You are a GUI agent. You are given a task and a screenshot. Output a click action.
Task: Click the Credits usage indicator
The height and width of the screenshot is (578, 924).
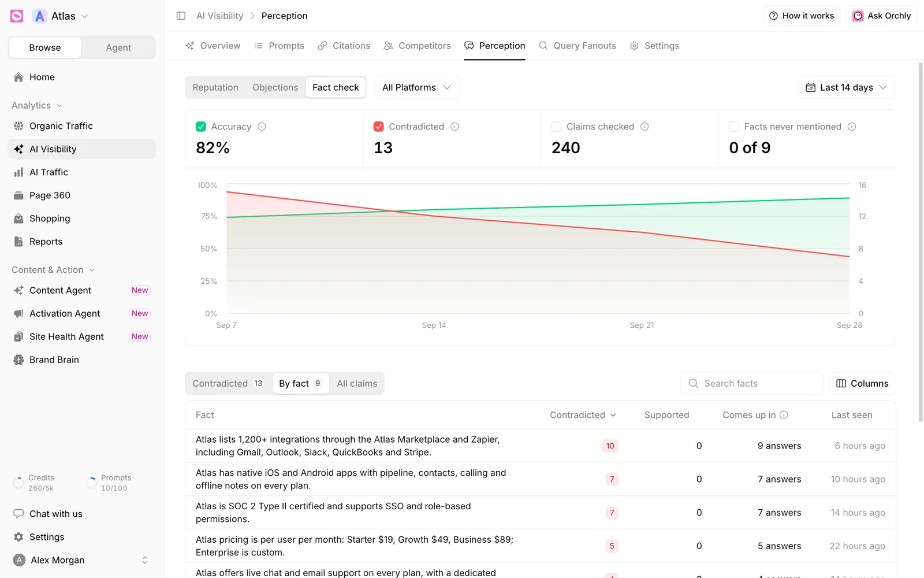click(33, 483)
